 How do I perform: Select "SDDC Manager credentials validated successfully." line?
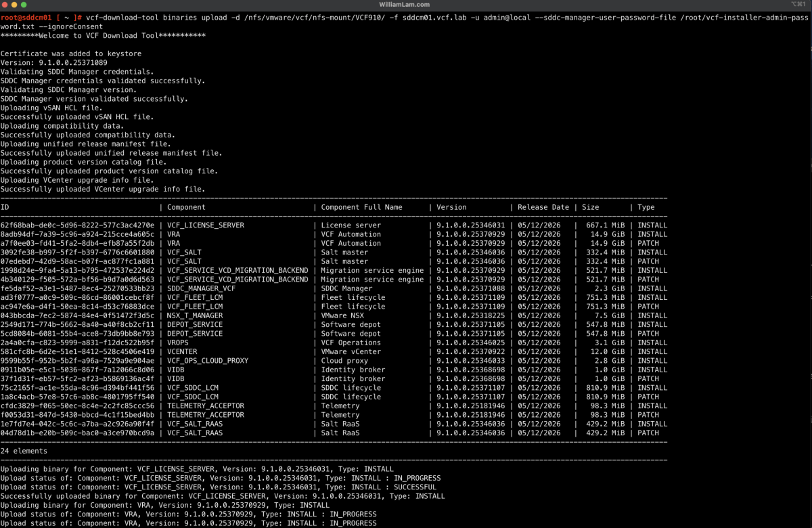pyautogui.click(x=103, y=81)
